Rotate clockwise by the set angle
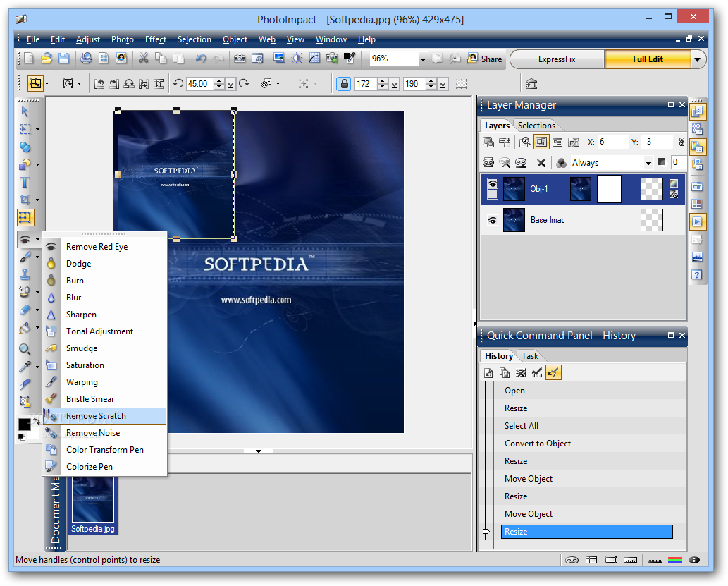The image size is (728, 586). [245, 84]
